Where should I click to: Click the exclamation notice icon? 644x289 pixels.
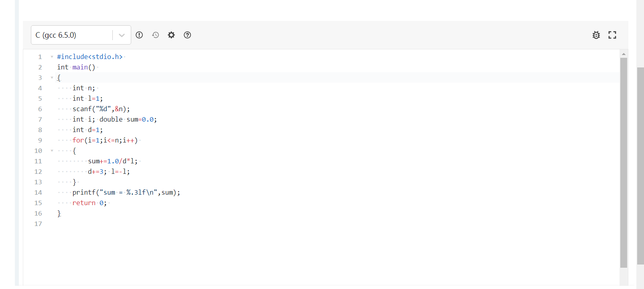tap(139, 35)
